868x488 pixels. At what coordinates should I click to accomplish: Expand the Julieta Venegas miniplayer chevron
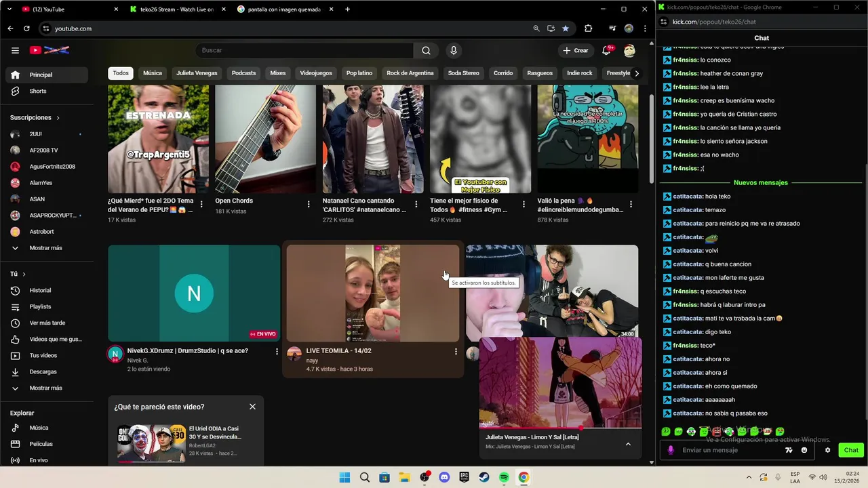coord(628,444)
